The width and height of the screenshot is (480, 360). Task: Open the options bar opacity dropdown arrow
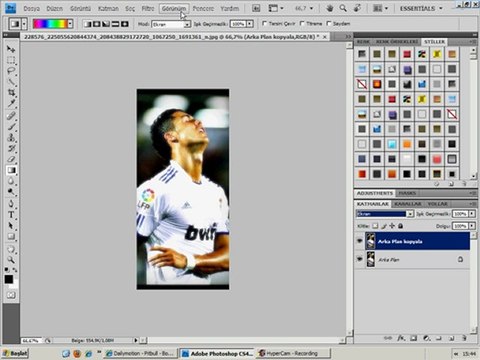coord(250,24)
